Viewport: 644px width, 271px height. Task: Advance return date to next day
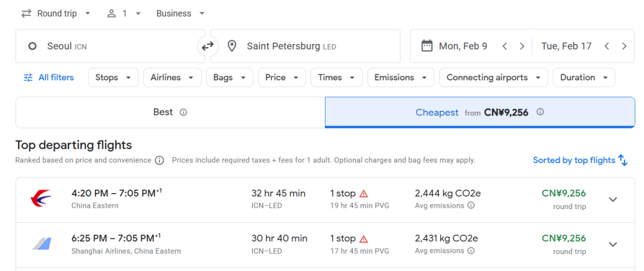click(624, 46)
